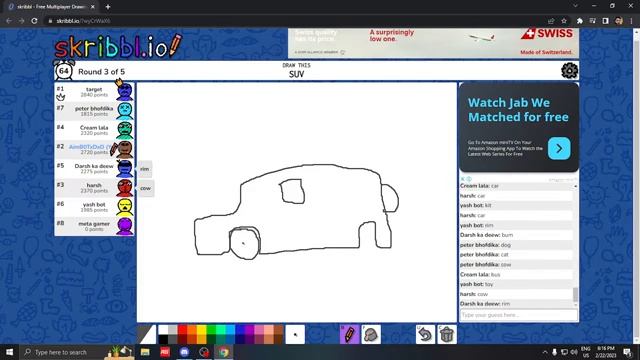Image resolution: width=640 pixels, height=360 pixels.
Task: Open the Chrome three-dot menu
Action: pos(631,20)
